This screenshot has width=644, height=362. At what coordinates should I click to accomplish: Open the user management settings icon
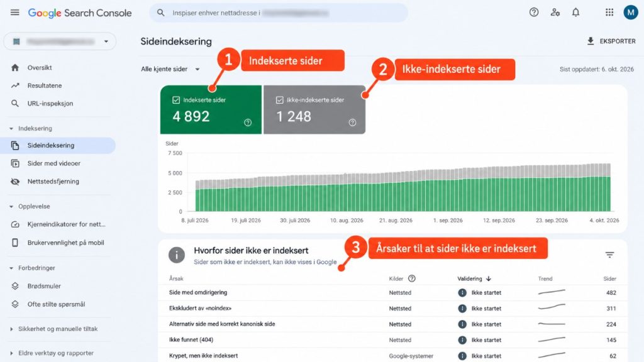(x=555, y=13)
